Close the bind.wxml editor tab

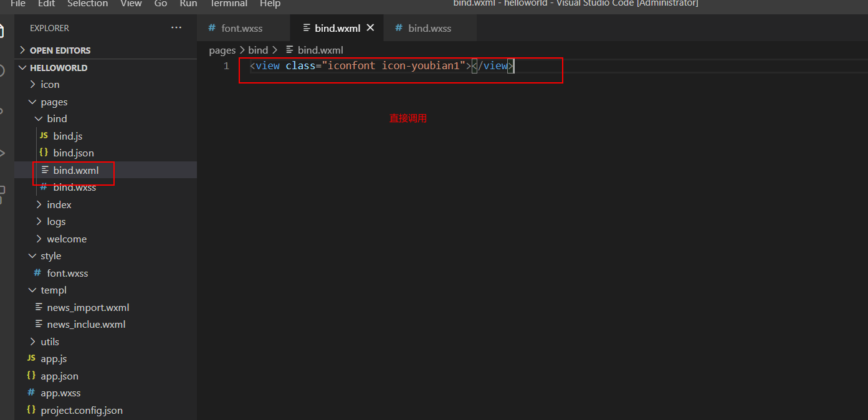[x=371, y=28]
